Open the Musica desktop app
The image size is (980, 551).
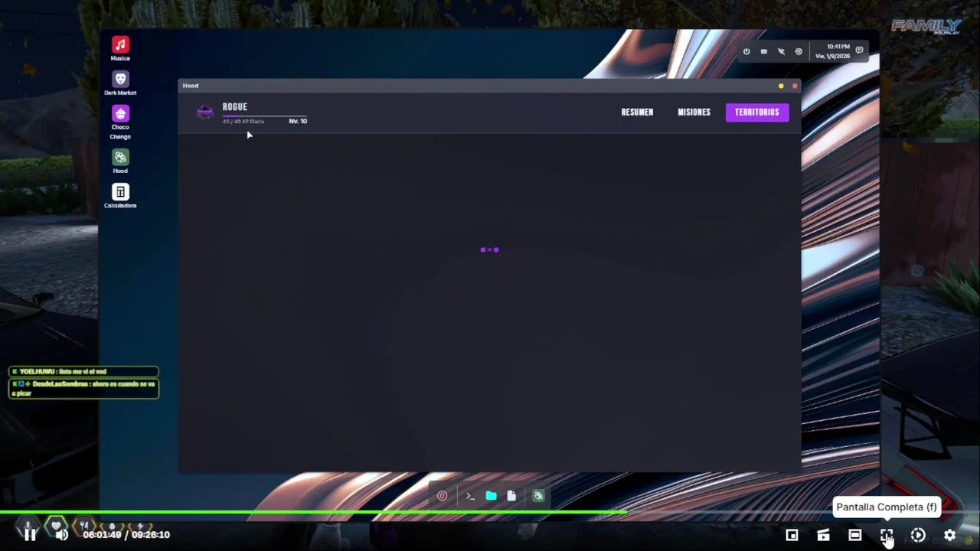120,45
